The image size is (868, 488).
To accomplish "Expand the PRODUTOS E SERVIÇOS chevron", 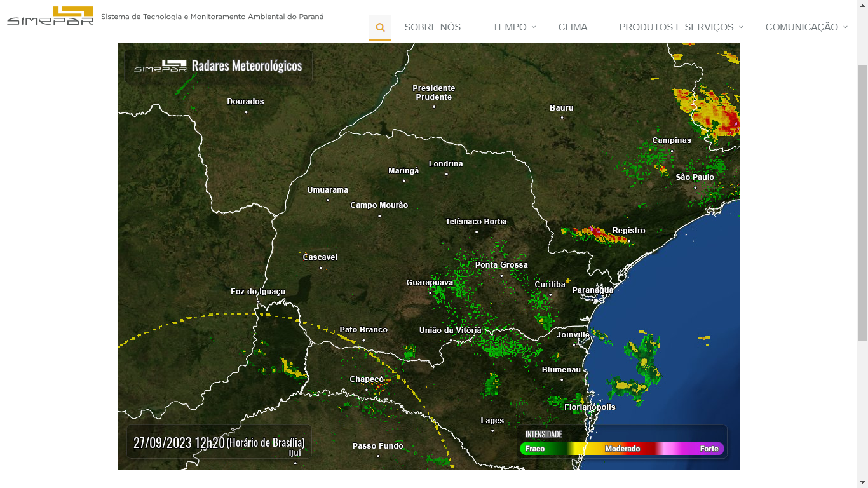I will [x=741, y=27].
